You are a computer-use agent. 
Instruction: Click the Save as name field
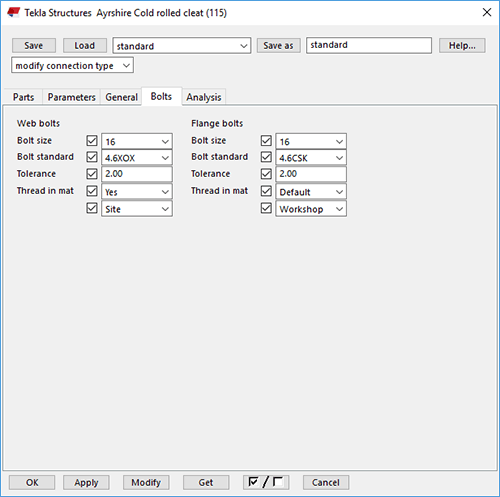(369, 45)
